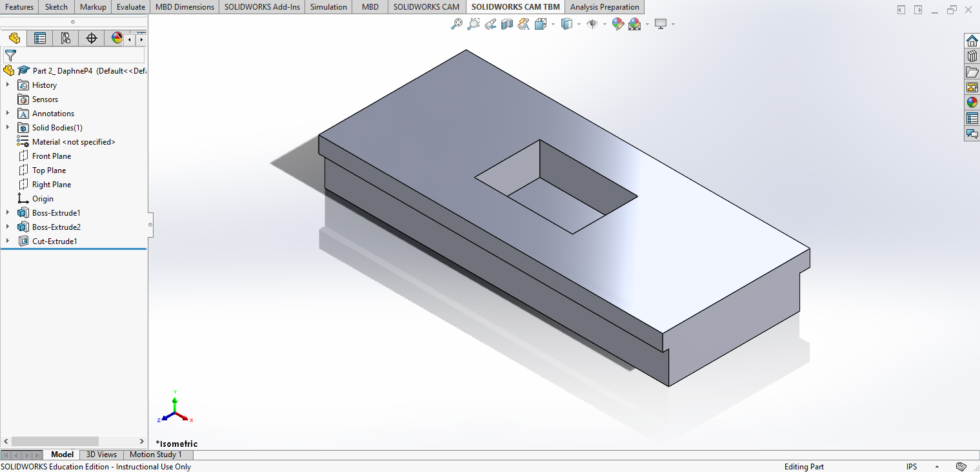This screenshot has width=980, height=472.
Task: Open the File Explorer task pane
Action: [972, 72]
